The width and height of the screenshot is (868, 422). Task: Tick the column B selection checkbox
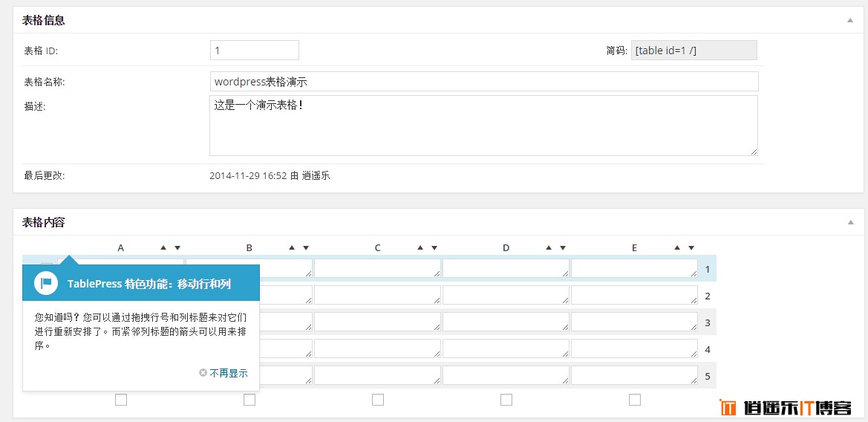pos(249,399)
